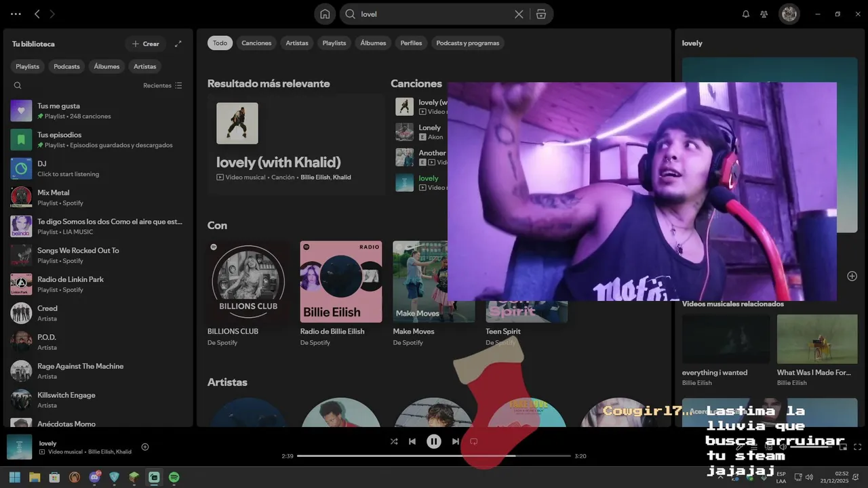Open Songs We Rocked Out To playlist
The image size is (868, 488).
tap(98, 255)
